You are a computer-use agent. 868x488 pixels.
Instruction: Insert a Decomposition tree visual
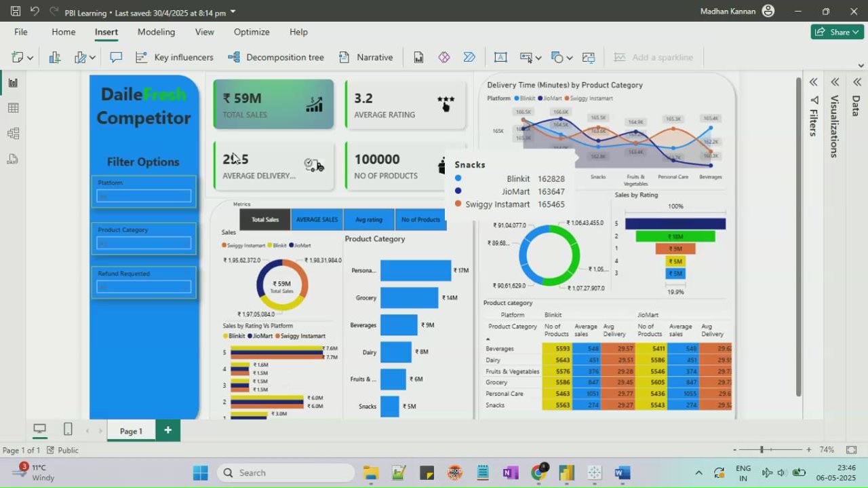[275, 58]
